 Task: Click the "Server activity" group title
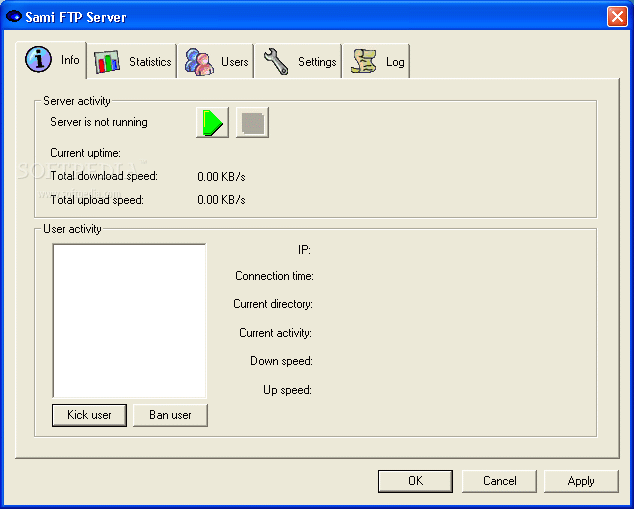click(x=77, y=101)
